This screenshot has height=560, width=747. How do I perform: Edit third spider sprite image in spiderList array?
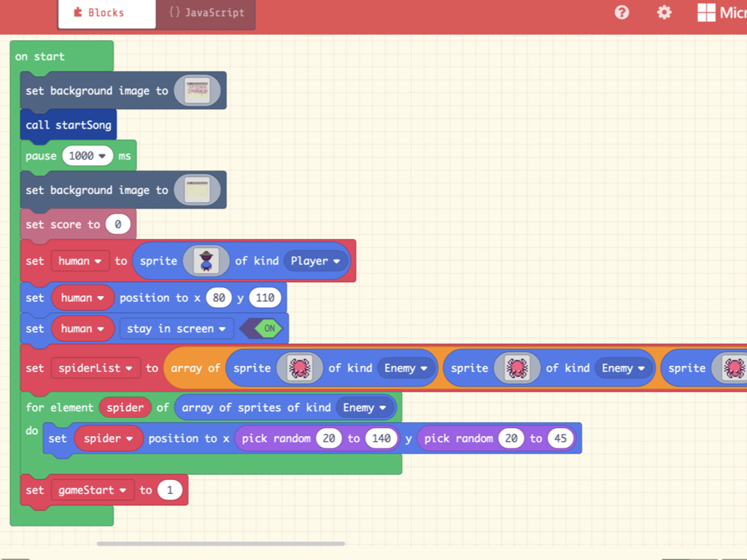731,368
